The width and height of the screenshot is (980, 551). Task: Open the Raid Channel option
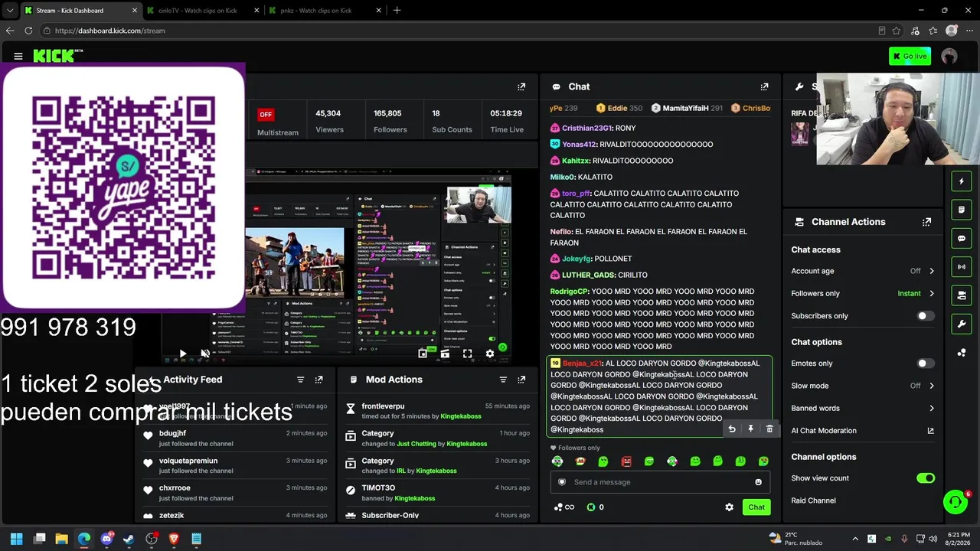pos(813,500)
